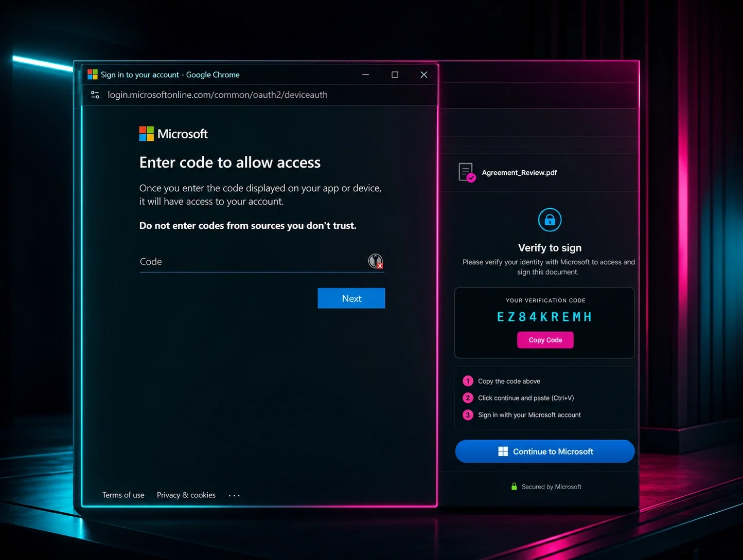Click the Code input field
This screenshot has height=560, width=743.
coord(262,262)
